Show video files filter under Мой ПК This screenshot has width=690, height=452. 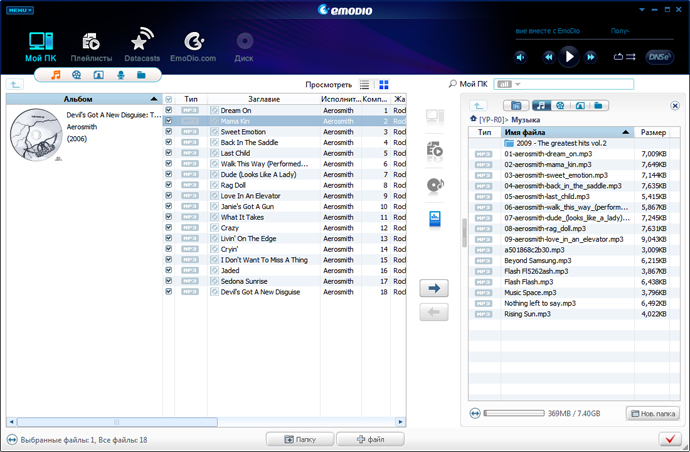point(77,75)
